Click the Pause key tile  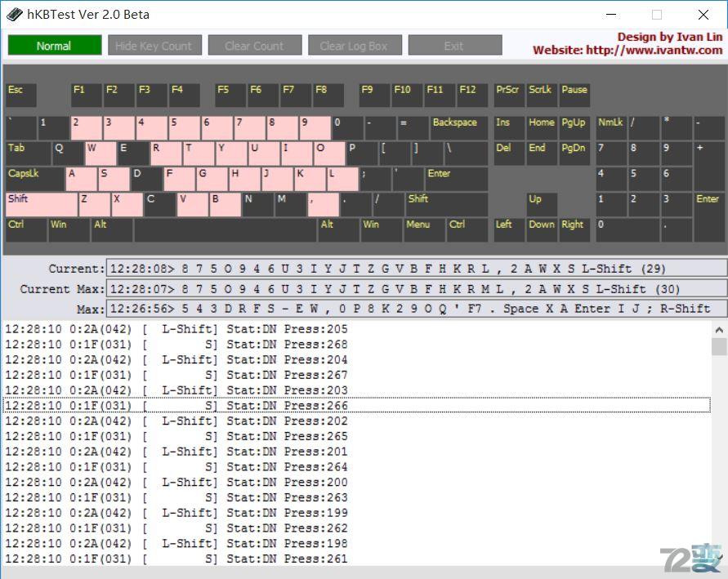[x=574, y=95]
